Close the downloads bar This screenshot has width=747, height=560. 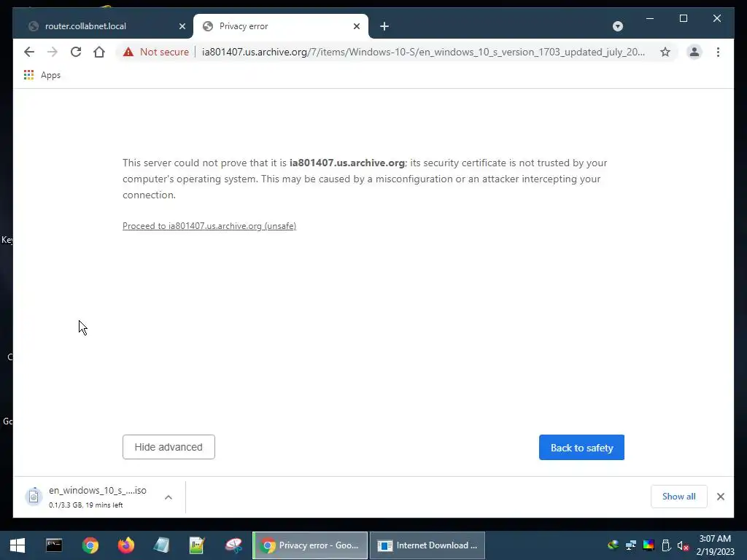point(720,496)
